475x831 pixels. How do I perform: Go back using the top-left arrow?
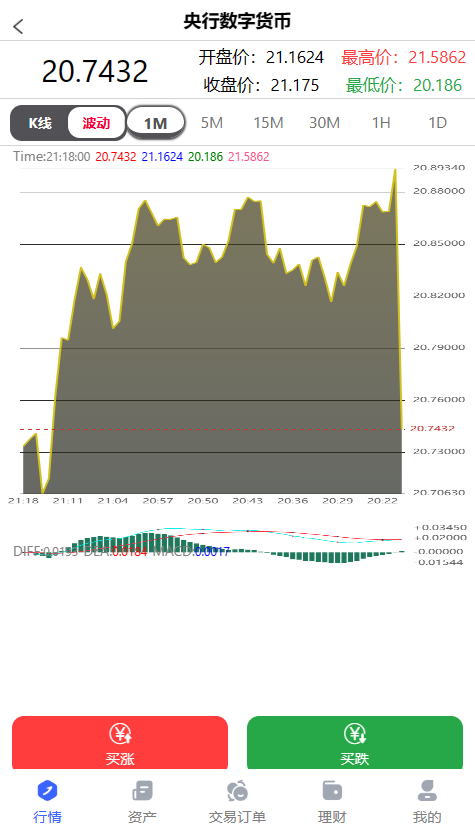pyautogui.click(x=19, y=26)
